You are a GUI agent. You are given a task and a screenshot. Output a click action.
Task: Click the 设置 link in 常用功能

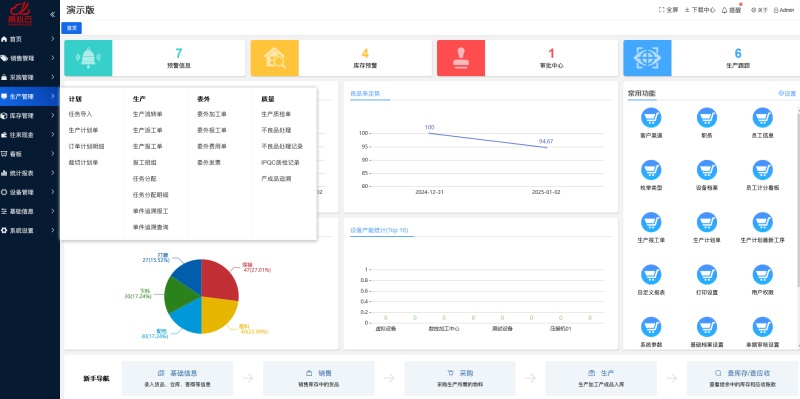787,93
